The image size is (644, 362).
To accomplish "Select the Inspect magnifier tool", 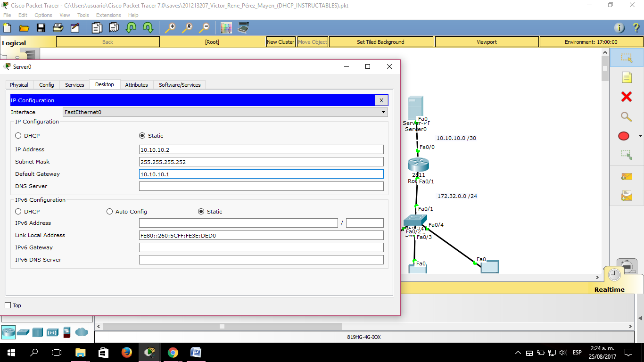I will click(627, 116).
